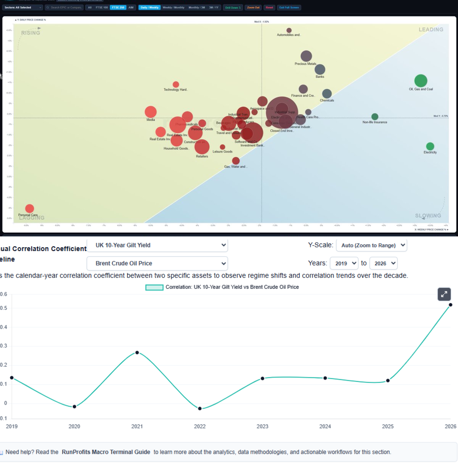Open the start year 2019 dropdown
Screen dimensions: 458x476
344,263
